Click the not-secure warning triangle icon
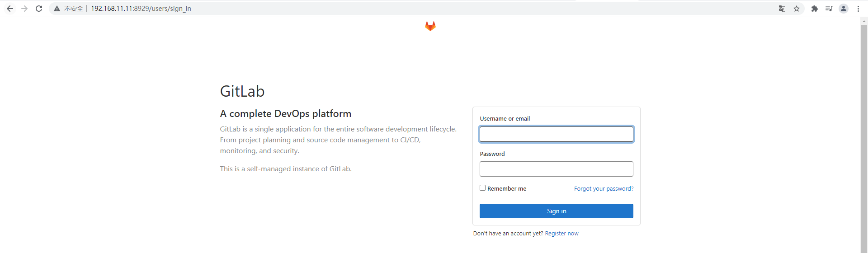 (57, 9)
